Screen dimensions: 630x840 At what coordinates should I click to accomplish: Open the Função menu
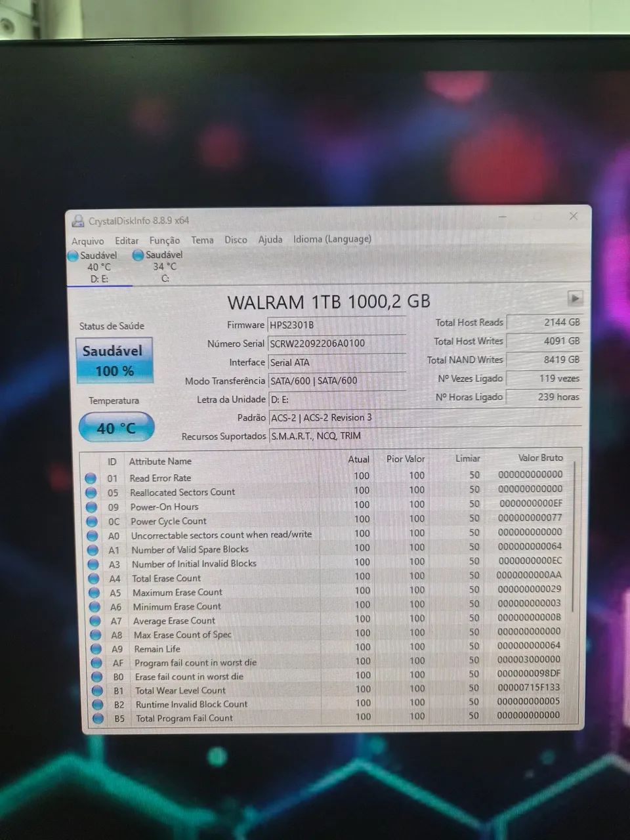click(x=164, y=240)
